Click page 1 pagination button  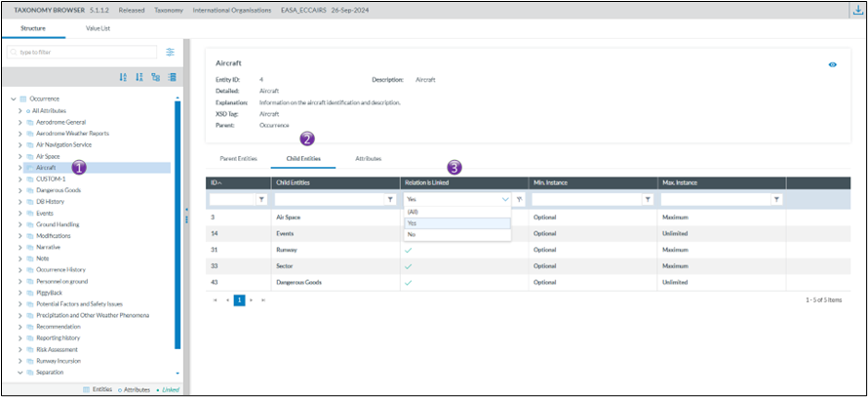pos(238,300)
